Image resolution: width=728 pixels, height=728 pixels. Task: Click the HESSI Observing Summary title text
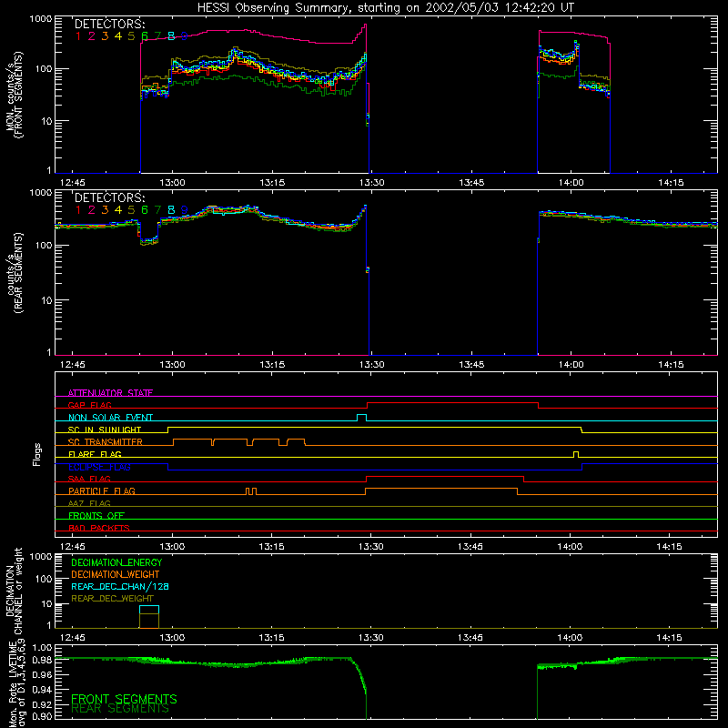tap(386, 8)
